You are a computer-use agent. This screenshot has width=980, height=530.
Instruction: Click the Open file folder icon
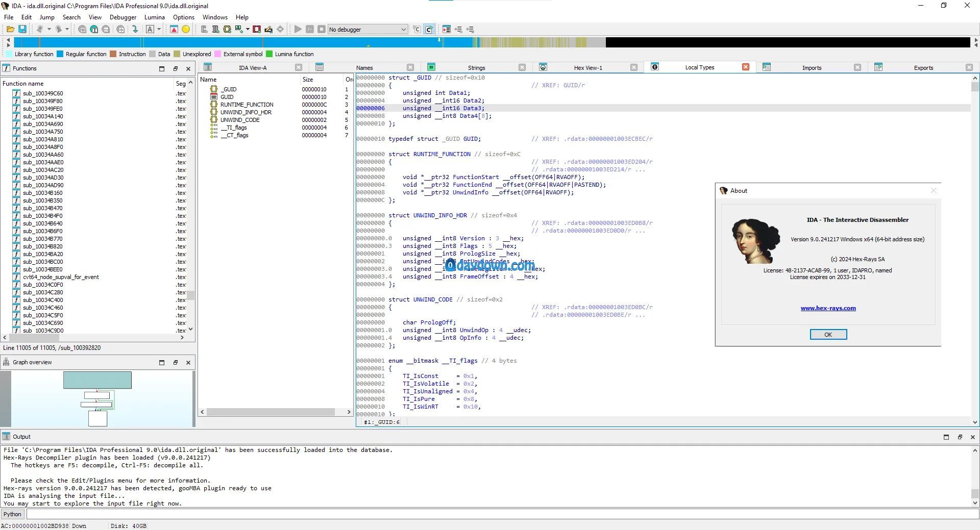[x=10, y=30]
